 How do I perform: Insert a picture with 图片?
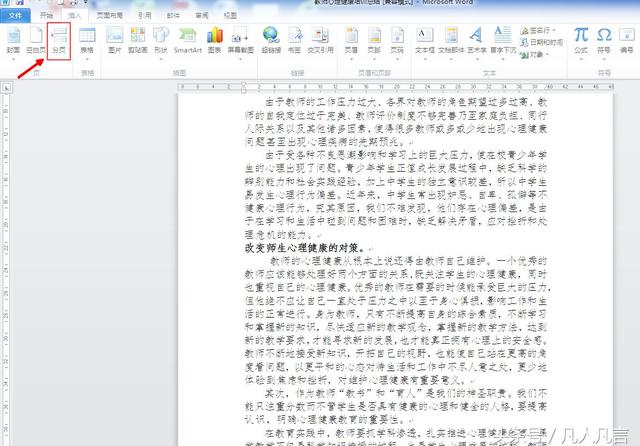pos(115,41)
